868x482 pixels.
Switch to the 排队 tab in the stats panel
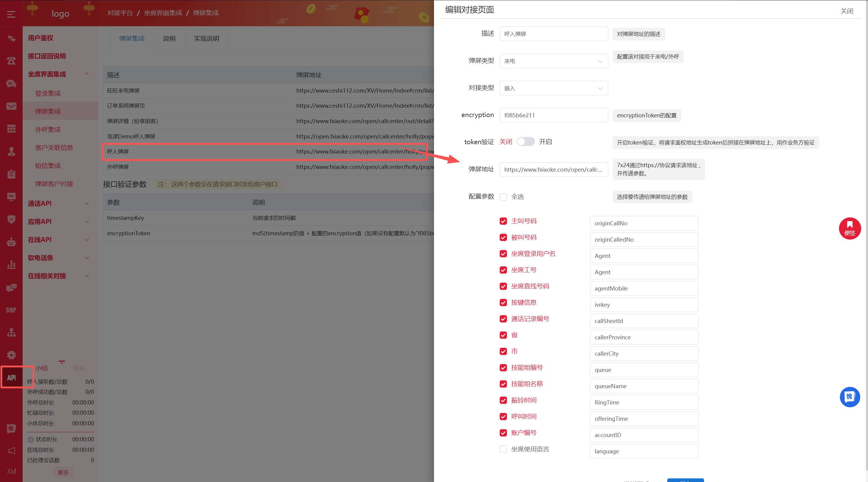click(x=79, y=368)
